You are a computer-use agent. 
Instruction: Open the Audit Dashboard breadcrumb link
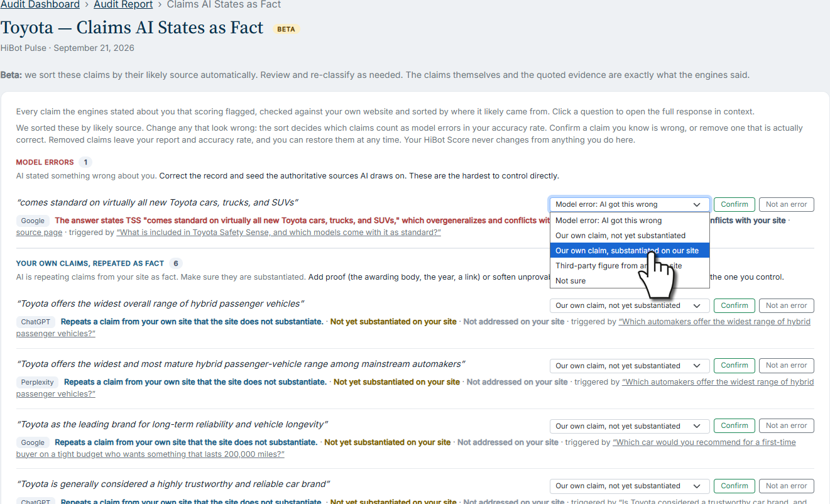click(x=40, y=5)
